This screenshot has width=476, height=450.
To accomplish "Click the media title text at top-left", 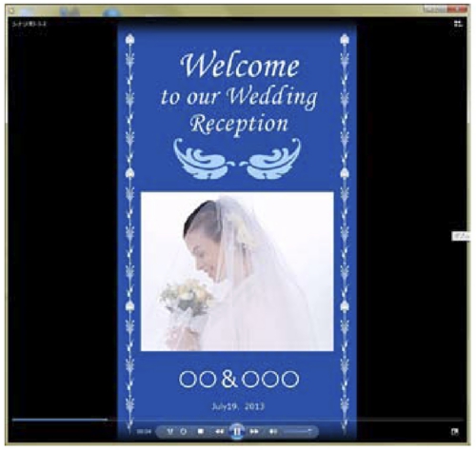I will point(30,24).
